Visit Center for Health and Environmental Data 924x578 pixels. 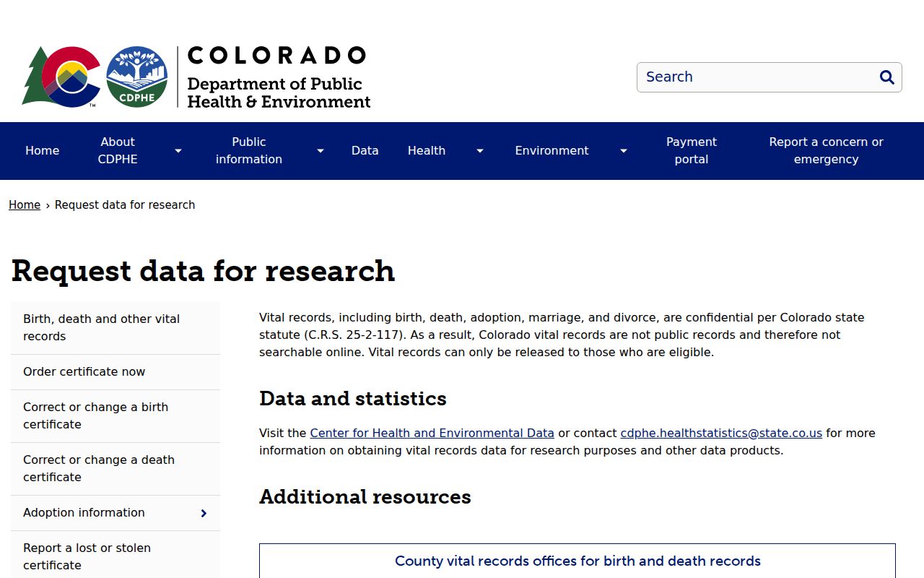point(432,433)
